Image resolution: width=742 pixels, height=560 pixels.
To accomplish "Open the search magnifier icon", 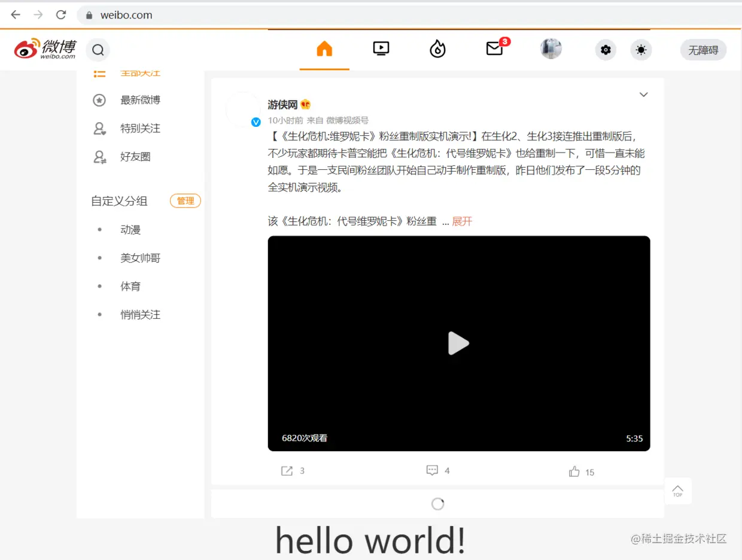I will click(98, 50).
